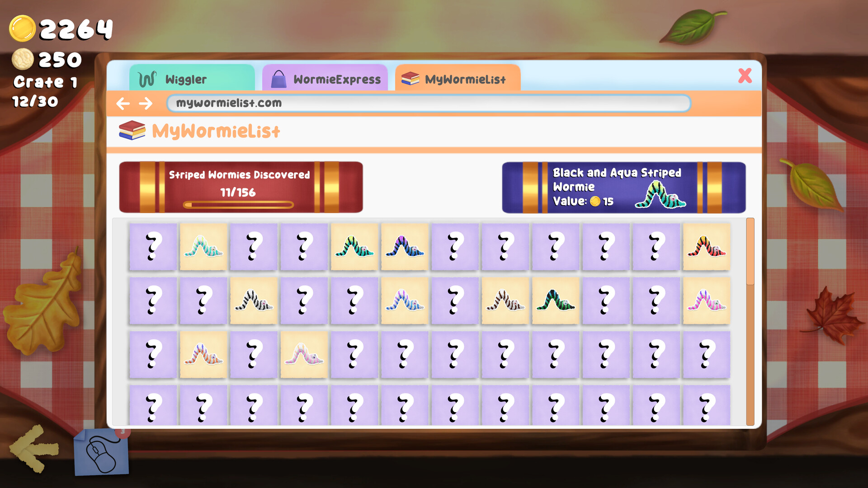Select the pink and white striped wormie
Screen dimensions: 868x488
click(x=303, y=355)
